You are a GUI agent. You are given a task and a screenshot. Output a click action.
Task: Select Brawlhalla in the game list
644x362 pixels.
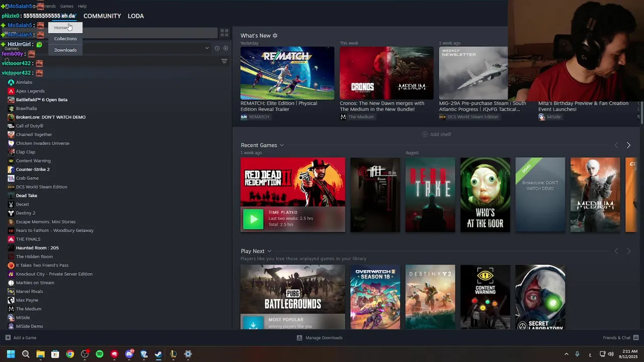pyautogui.click(x=26, y=109)
